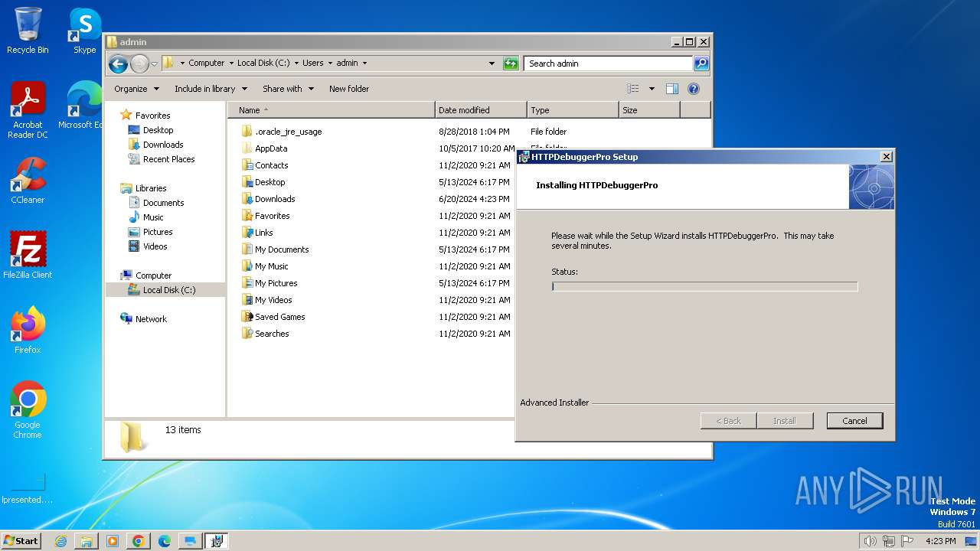
Task: Click into the Search admin field
Action: [x=609, y=64]
